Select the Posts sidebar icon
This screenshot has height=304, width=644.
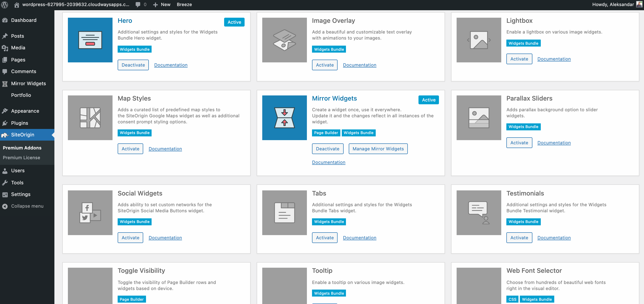[x=5, y=36]
